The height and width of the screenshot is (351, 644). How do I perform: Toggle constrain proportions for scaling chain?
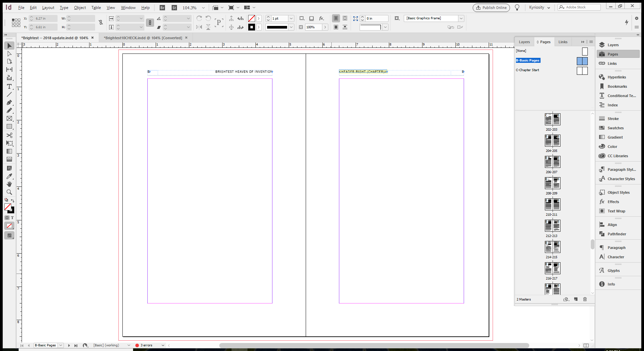tap(150, 22)
